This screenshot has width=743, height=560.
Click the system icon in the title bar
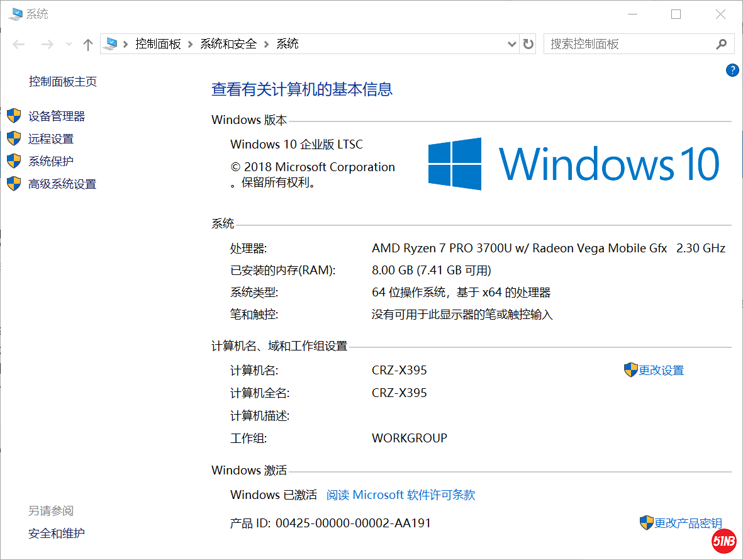(x=15, y=14)
